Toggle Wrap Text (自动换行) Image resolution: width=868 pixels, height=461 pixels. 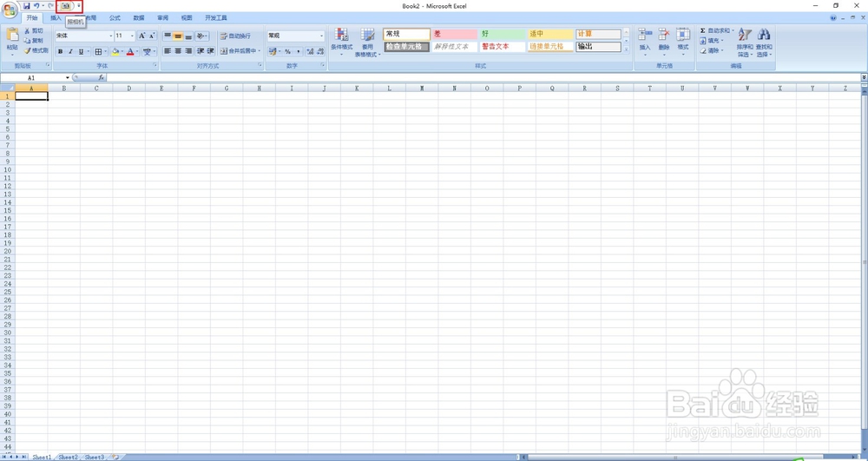(x=235, y=36)
